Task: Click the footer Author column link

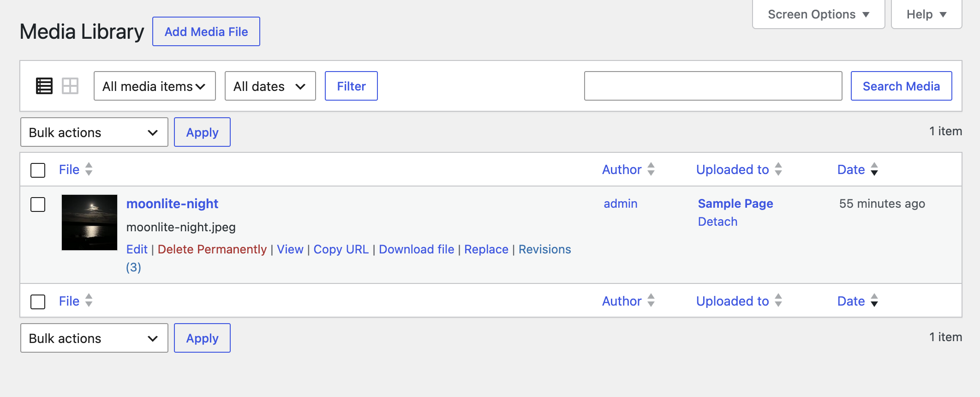Action: tap(621, 301)
